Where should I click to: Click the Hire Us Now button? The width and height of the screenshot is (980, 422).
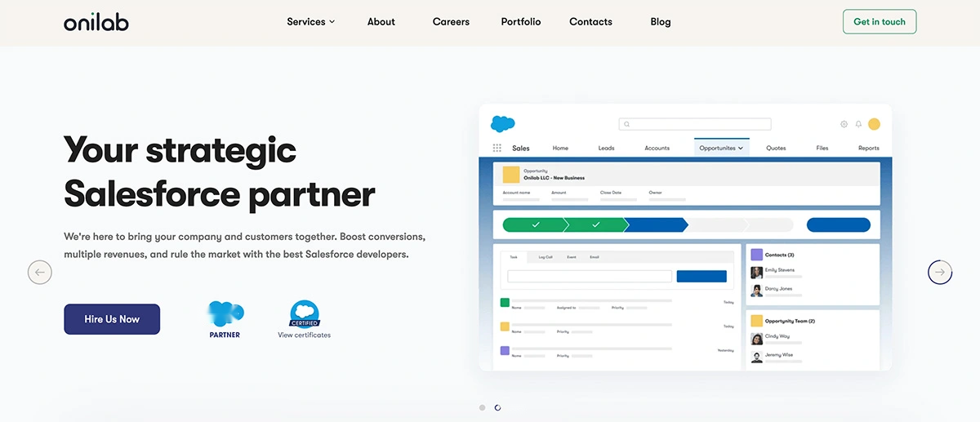coord(112,319)
